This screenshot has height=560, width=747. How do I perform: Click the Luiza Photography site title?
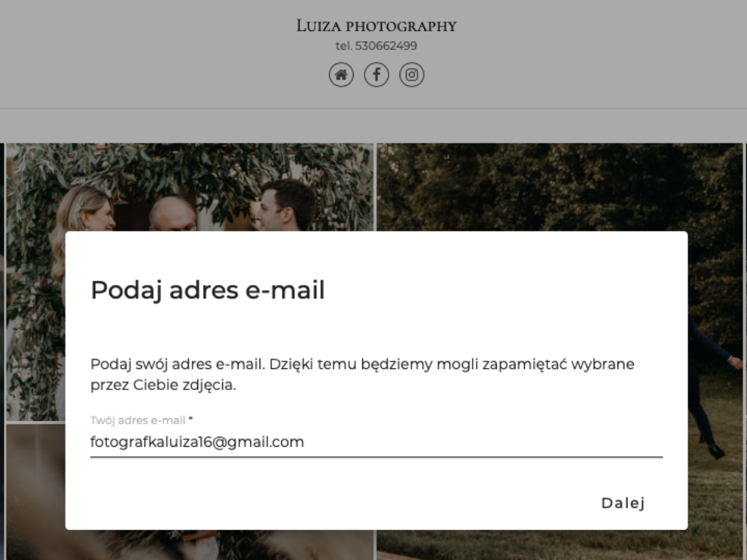(376, 26)
